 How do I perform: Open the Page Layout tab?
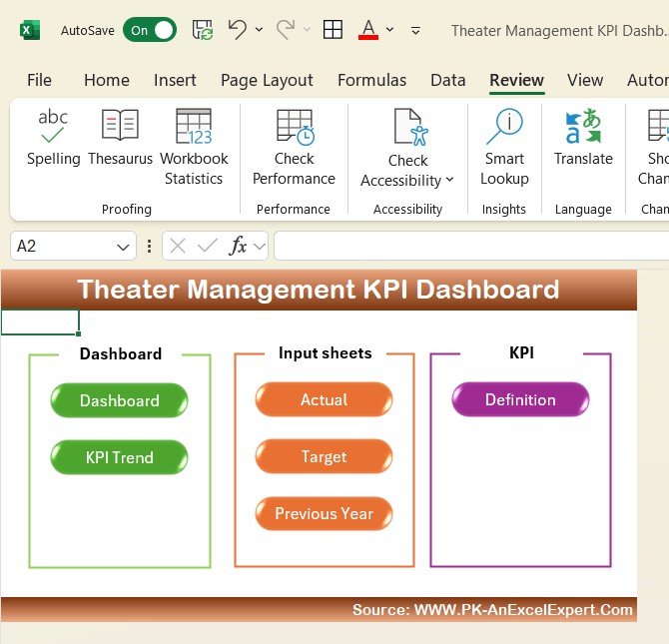point(267,80)
